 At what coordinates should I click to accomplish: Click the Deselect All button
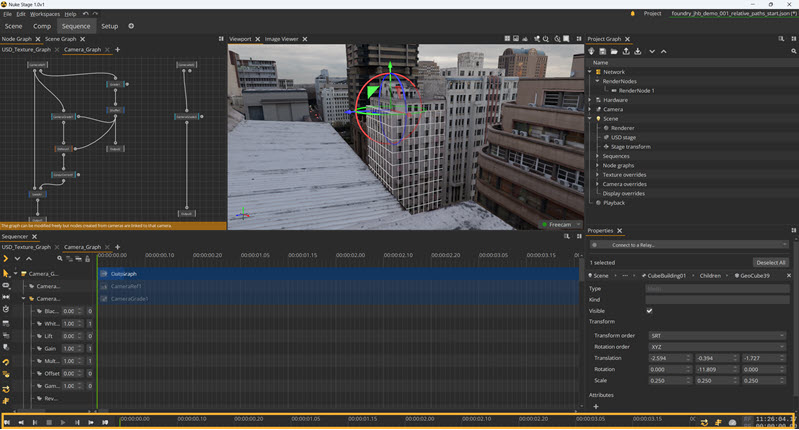click(770, 262)
